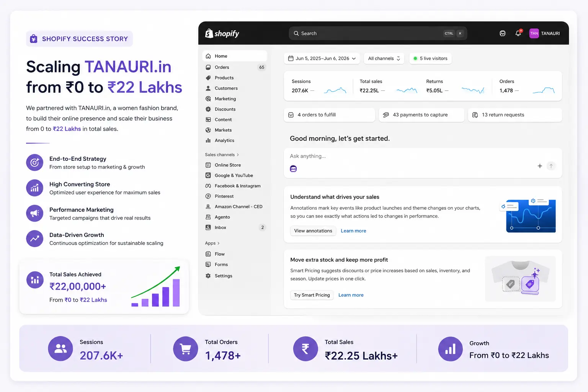Click the Facebook & Instagram meta icon
The width and height of the screenshot is (588, 392).
[x=208, y=186]
